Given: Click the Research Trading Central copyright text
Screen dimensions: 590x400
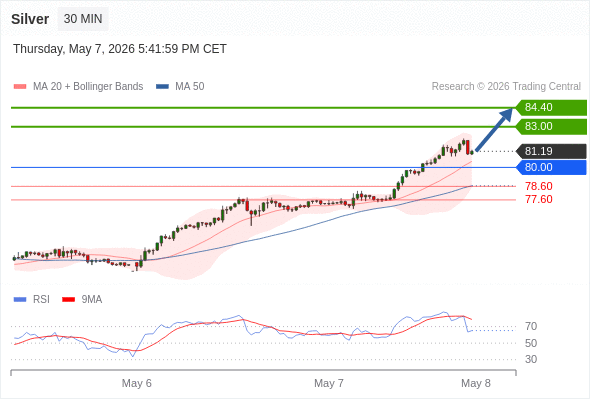Looking at the screenshot, I should pyautogui.click(x=506, y=87).
